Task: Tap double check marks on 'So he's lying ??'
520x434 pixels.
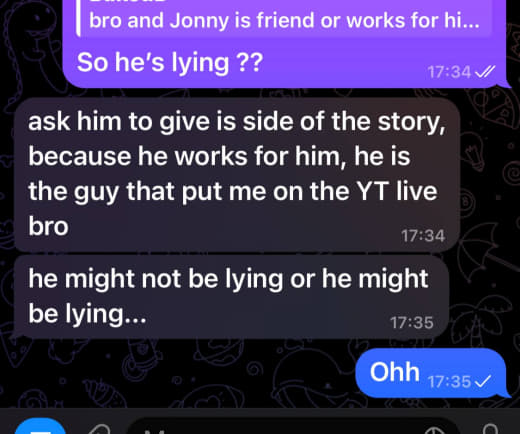Action: click(485, 71)
